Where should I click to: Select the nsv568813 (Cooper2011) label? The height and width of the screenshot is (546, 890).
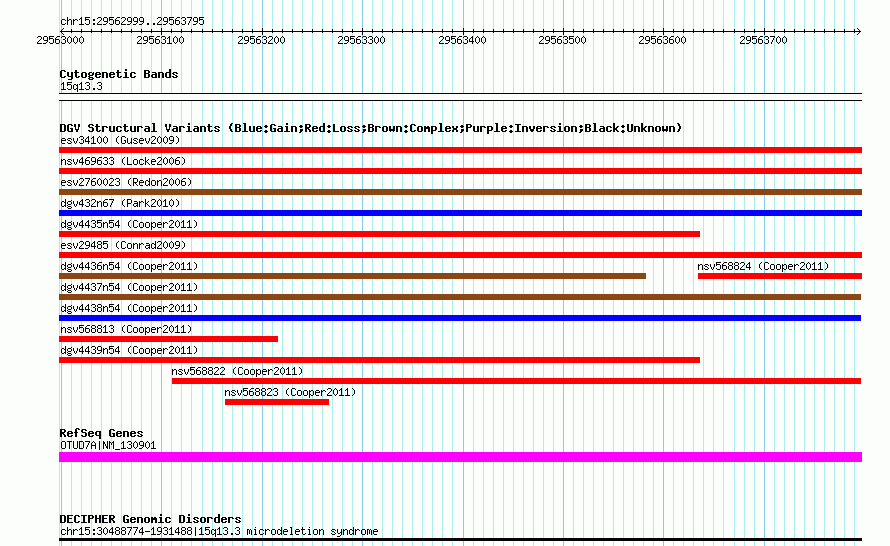tap(126, 329)
